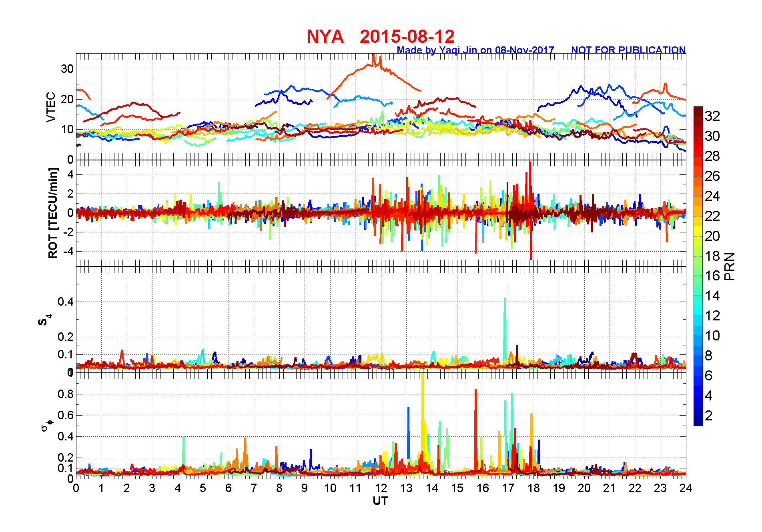Click the "7" tick on the UT axis

click(x=254, y=488)
